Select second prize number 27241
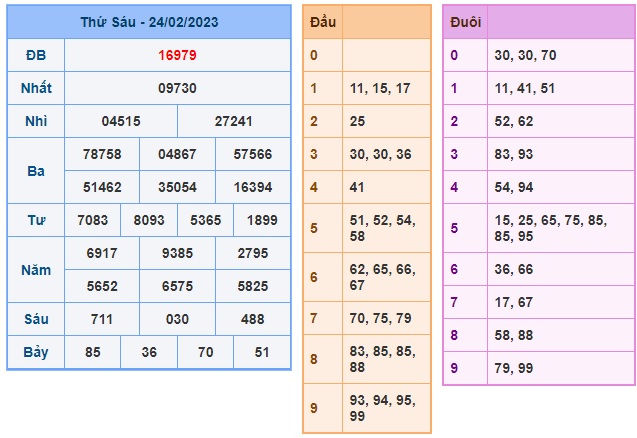Viewport: 637px width, 438px height. click(x=234, y=121)
